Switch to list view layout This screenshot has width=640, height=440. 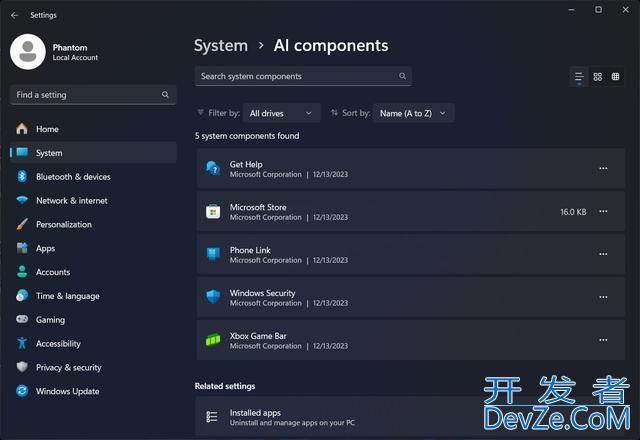[579, 77]
